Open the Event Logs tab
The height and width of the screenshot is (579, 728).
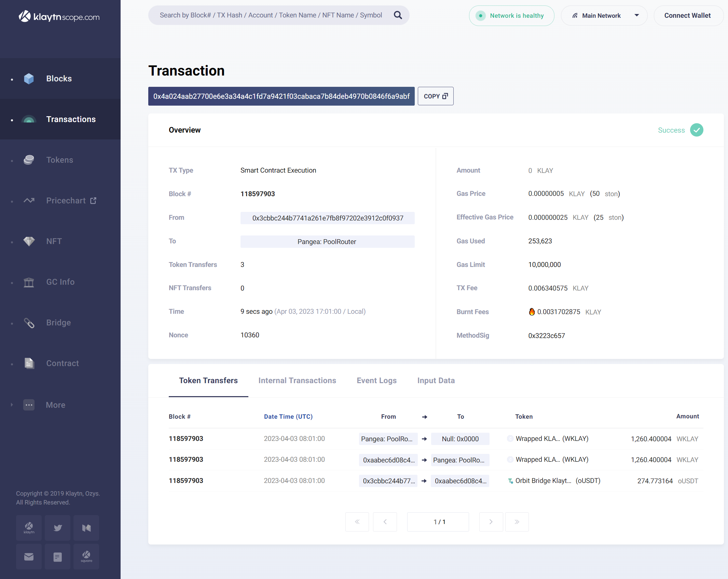click(x=376, y=380)
